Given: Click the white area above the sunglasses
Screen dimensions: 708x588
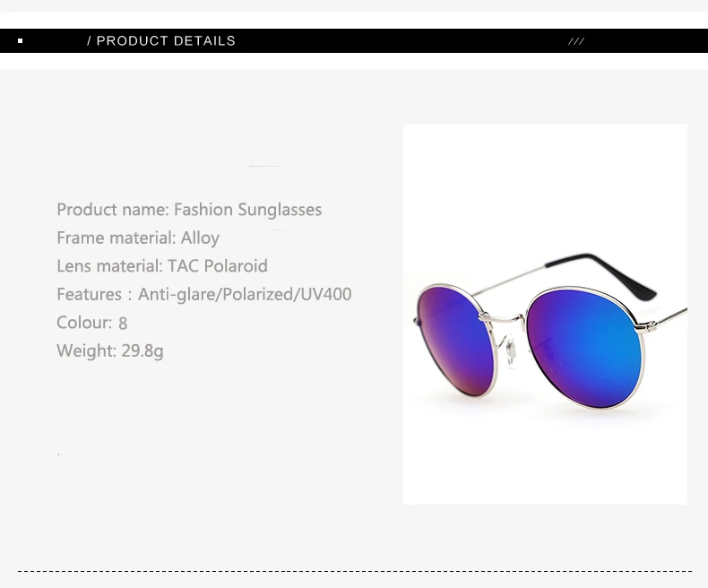Looking at the screenshot, I should (545, 186).
